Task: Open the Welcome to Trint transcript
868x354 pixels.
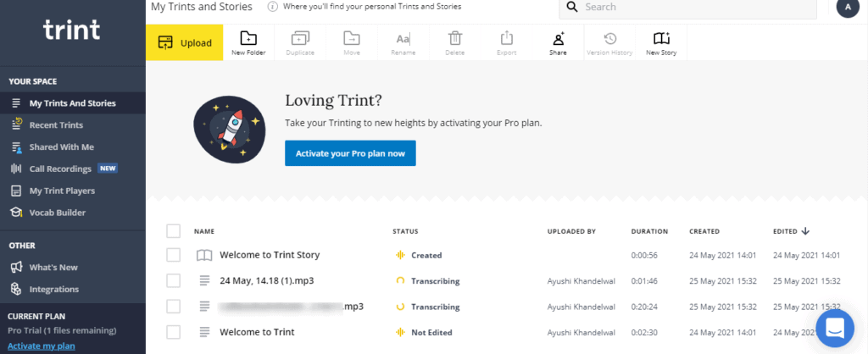Action: point(257,332)
